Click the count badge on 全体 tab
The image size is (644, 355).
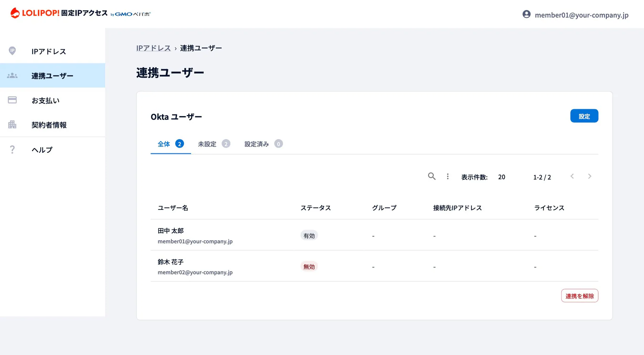click(x=180, y=144)
